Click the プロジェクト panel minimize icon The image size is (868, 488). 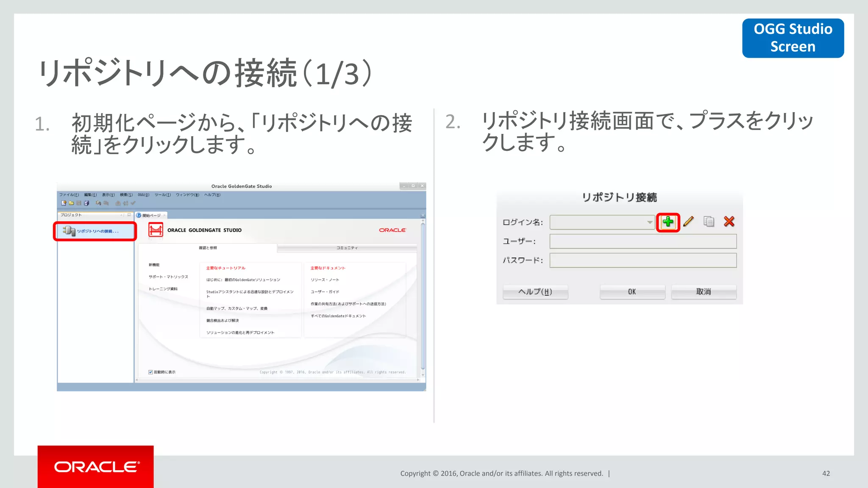point(129,215)
